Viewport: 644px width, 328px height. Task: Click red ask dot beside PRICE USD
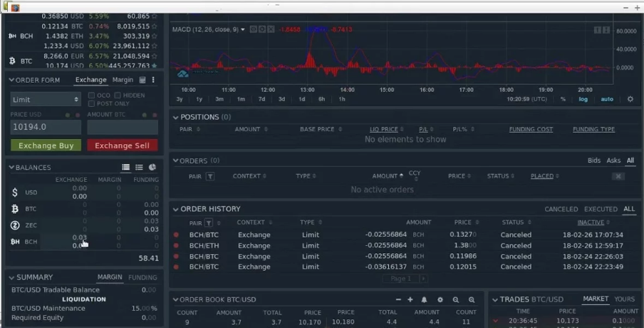[77, 115]
